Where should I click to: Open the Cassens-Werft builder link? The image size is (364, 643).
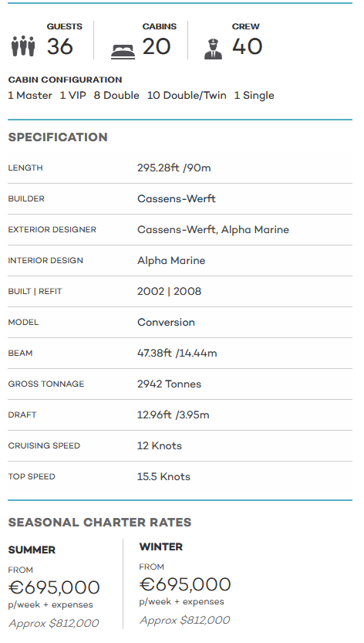(x=177, y=198)
